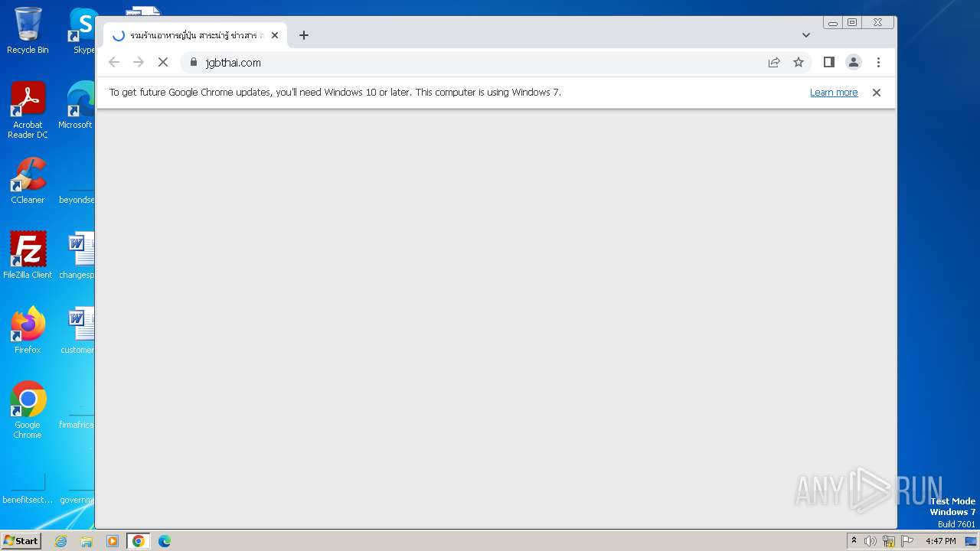Open a new tab
The height and width of the screenshot is (551, 980).
(304, 35)
